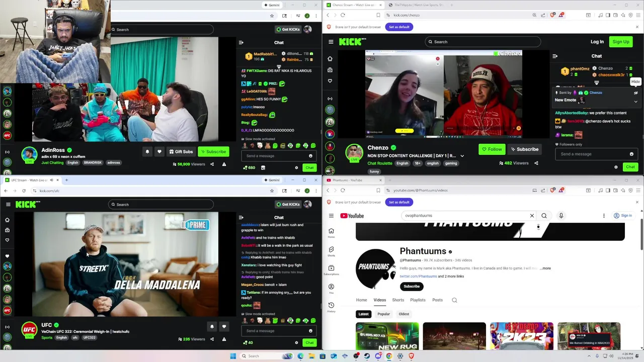
Task: Expand the Chenzo stream title chevron
Action: tap(462, 156)
